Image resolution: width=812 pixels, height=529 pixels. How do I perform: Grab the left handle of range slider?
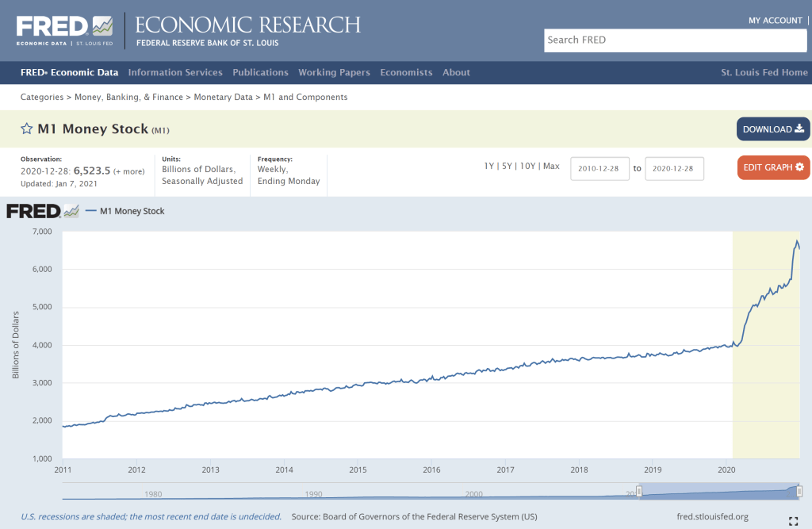coord(639,491)
